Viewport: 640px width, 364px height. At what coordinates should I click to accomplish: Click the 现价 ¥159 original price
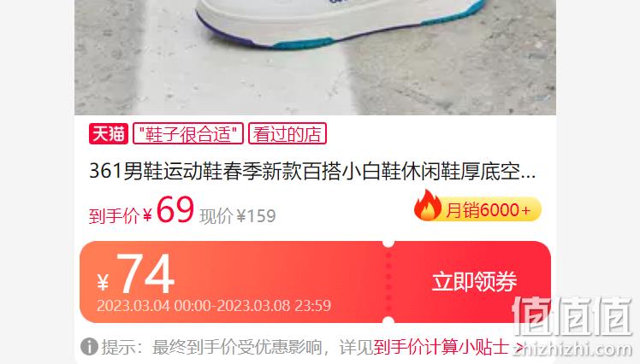click(238, 216)
